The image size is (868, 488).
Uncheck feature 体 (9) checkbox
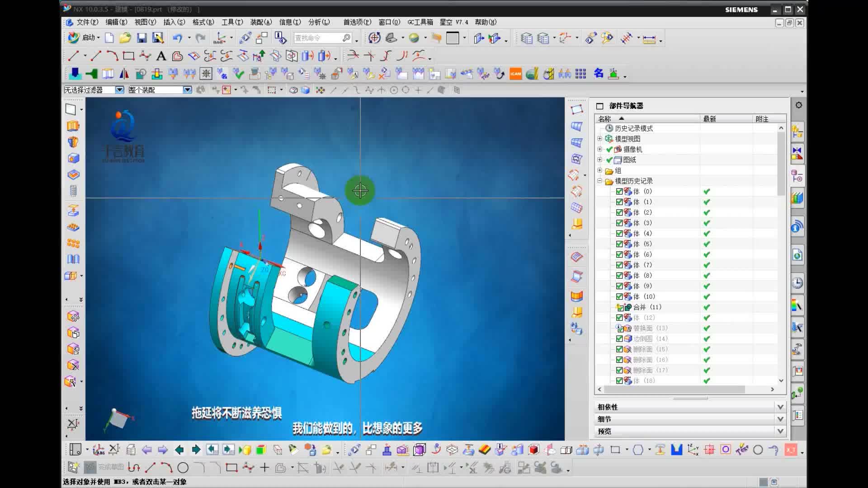click(x=619, y=286)
